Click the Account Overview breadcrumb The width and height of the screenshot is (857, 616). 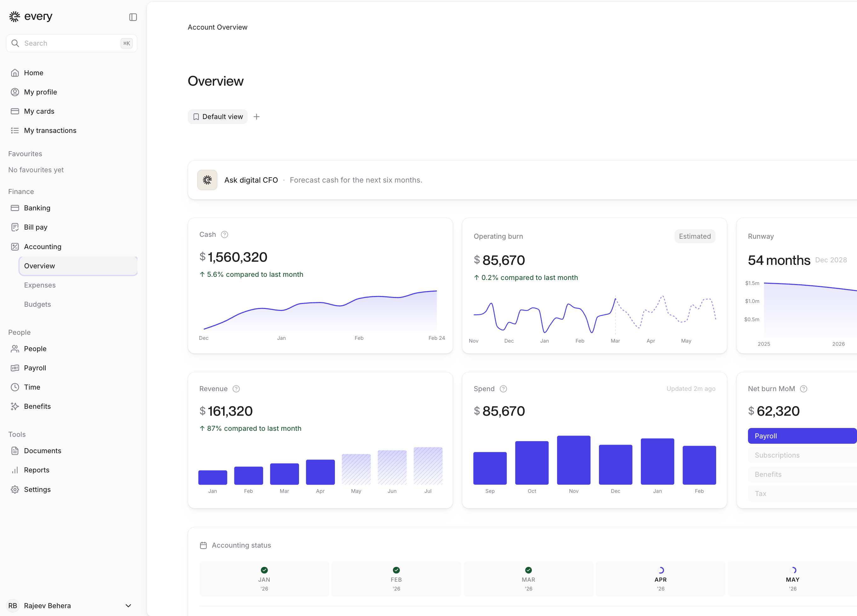[218, 27]
